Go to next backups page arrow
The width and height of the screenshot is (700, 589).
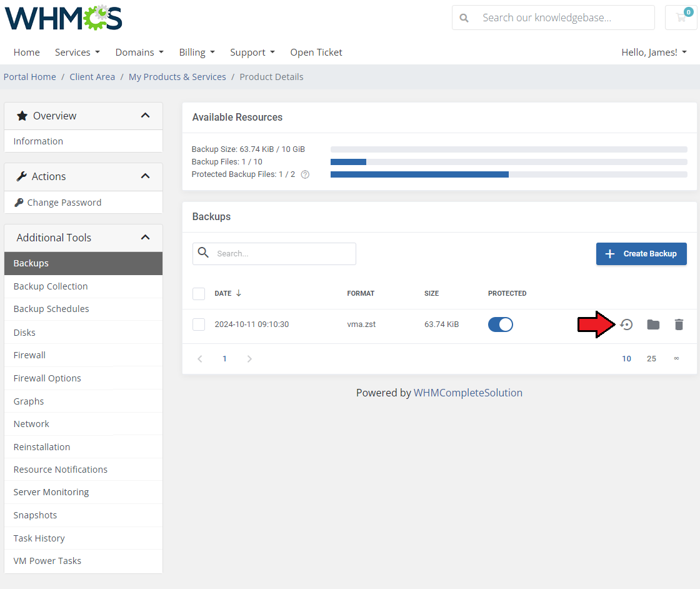click(x=249, y=358)
